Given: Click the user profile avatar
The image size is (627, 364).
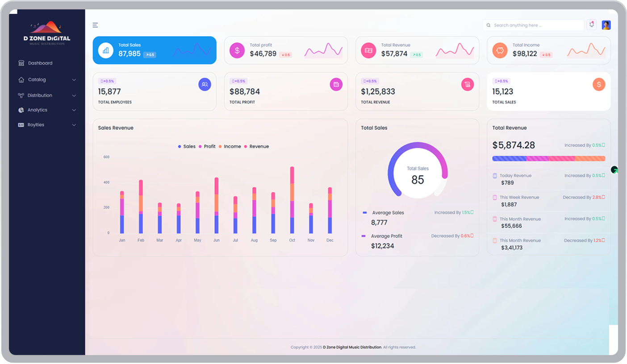Looking at the screenshot, I should point(606,25).
